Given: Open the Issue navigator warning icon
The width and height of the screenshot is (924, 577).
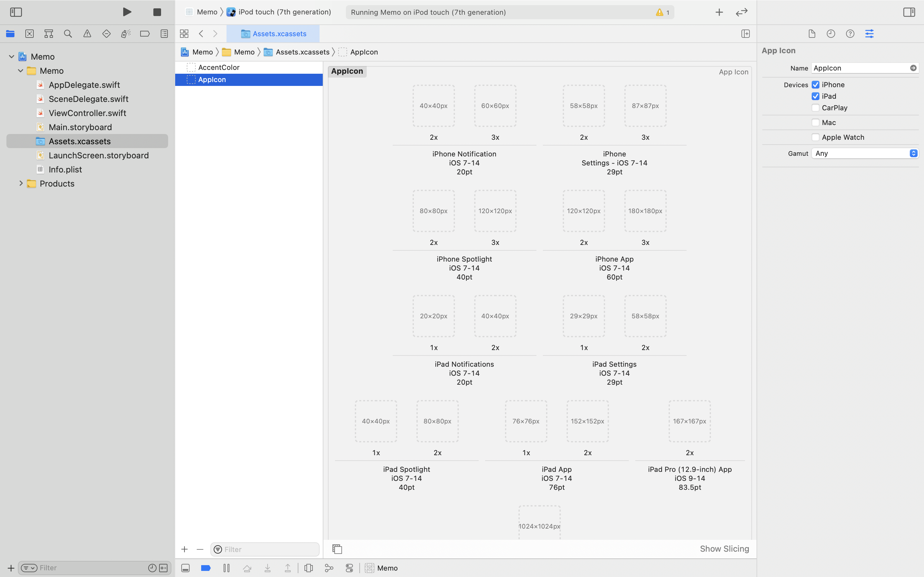Looking at the screenshot, I should (x=87, y=34).
